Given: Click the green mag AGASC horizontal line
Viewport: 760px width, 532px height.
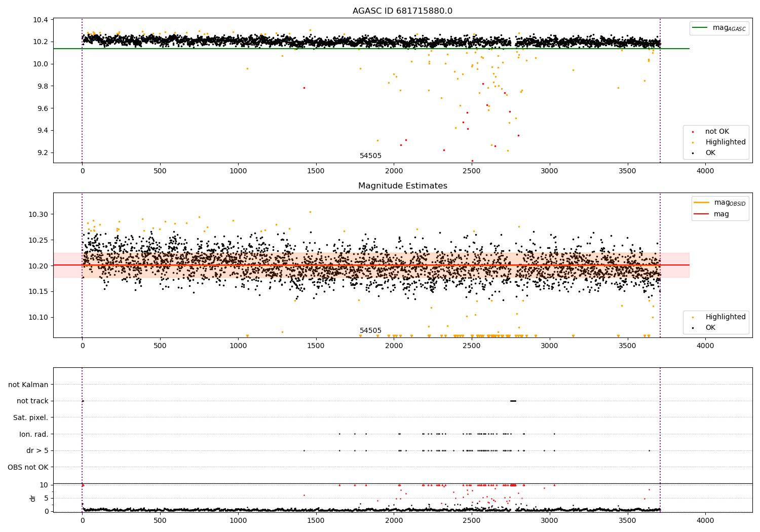Looking at the screenshot, I should coord(371,49).
